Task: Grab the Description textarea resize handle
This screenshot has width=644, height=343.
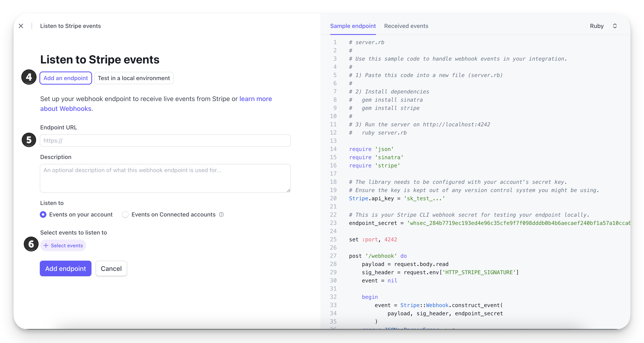Action: (x=288, y=190)
